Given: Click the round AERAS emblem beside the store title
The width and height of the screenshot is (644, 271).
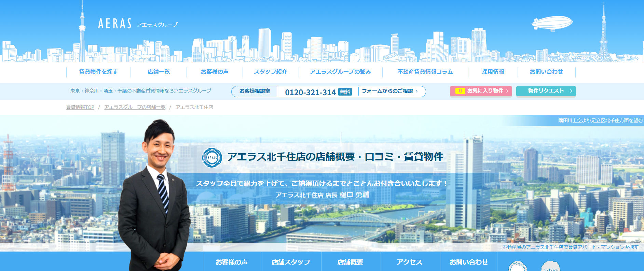Looking at the screenshot, I should click(x=212, y=158).
